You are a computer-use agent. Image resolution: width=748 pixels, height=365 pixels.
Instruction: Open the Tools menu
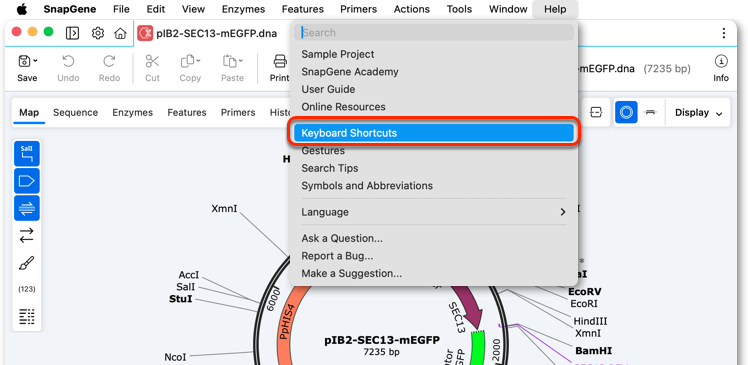459,9
